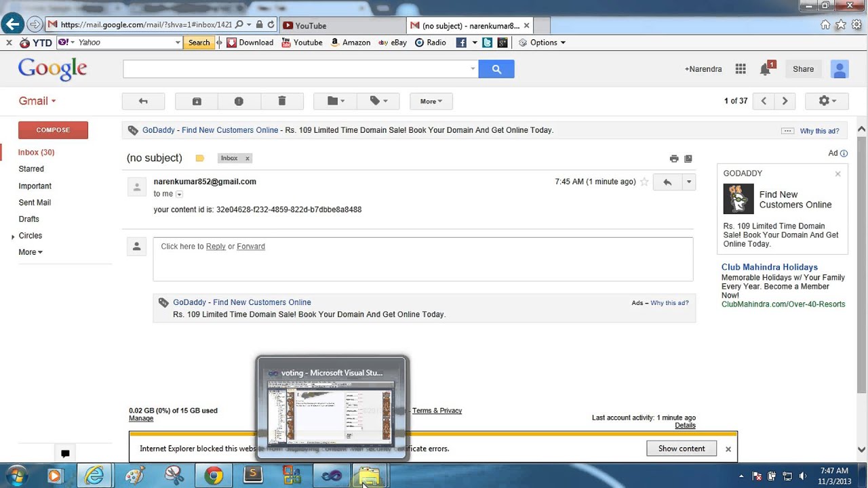Open Club Mahindra Holidays ad link
The image size is (868, 488).
pyautogui.click(x=770, y=267)
